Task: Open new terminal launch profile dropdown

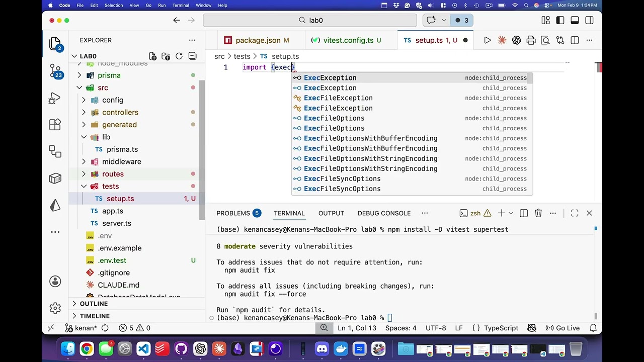Action: point(511,213)
